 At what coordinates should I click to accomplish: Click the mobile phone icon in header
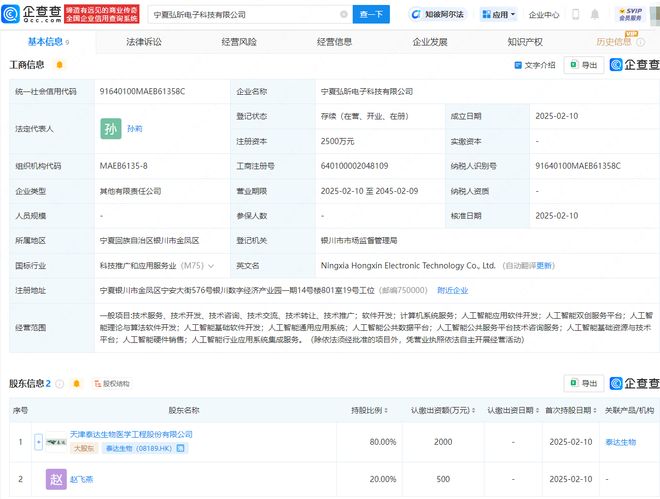tap(575, 14)
